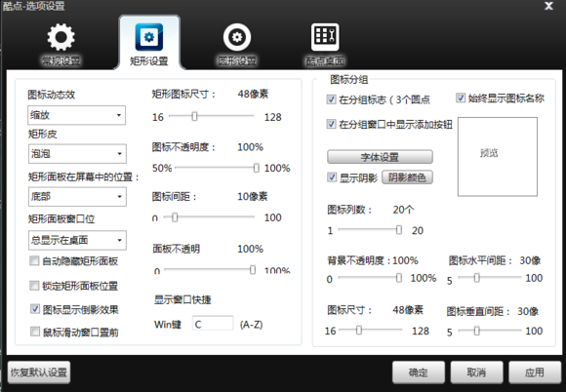Image resolution: width=566 pixels, height=392 pixels.
Task: Click the 字体设置 button
Action: click(x=380, y=157)
